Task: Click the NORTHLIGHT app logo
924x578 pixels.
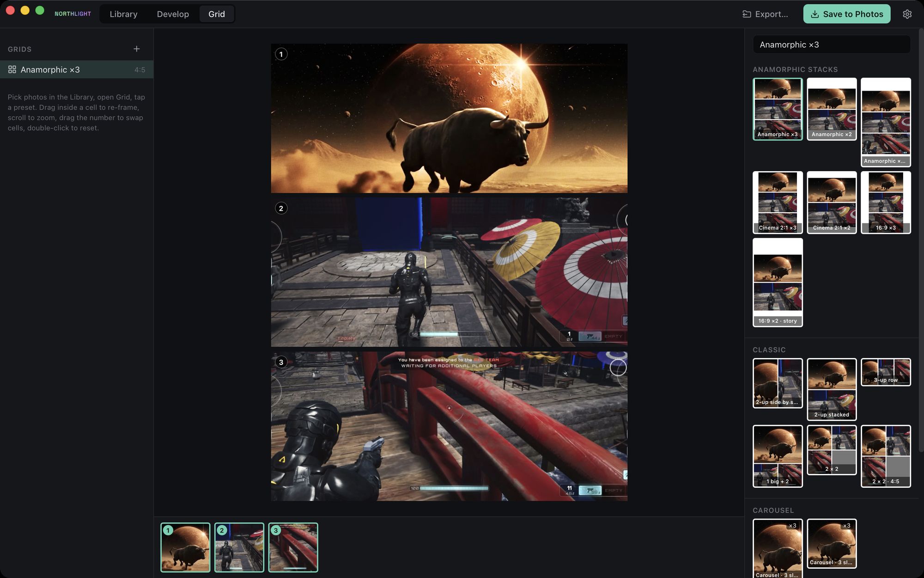Action: pos(73,14)
